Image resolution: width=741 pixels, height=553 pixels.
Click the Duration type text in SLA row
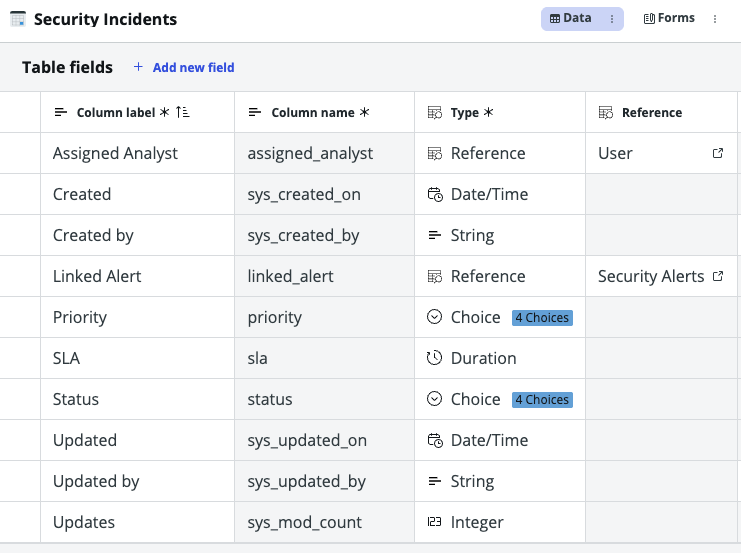484,358
